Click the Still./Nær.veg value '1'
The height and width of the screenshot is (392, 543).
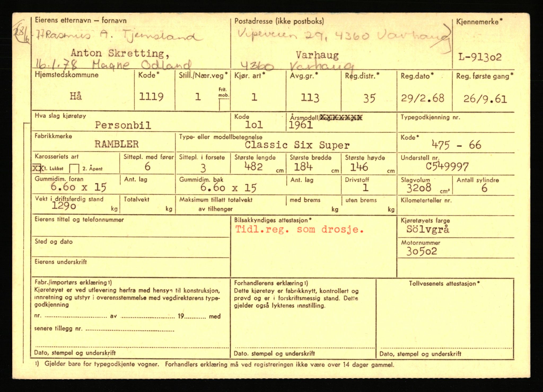(198, 97)
